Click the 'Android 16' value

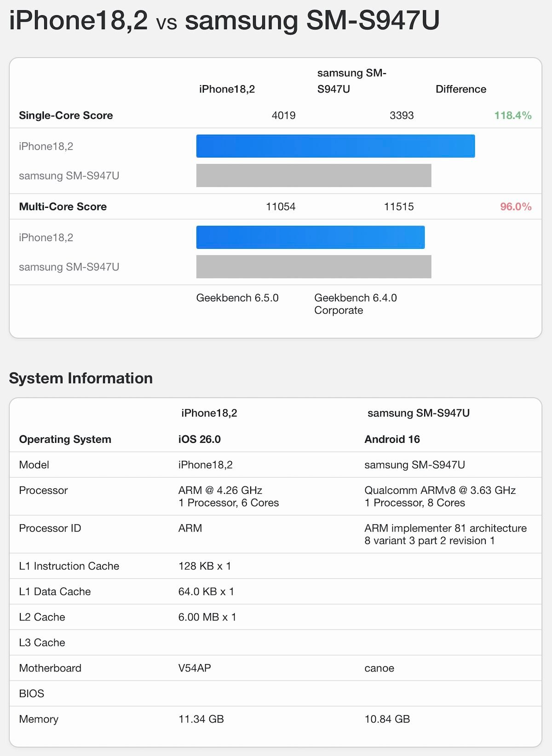392,439
